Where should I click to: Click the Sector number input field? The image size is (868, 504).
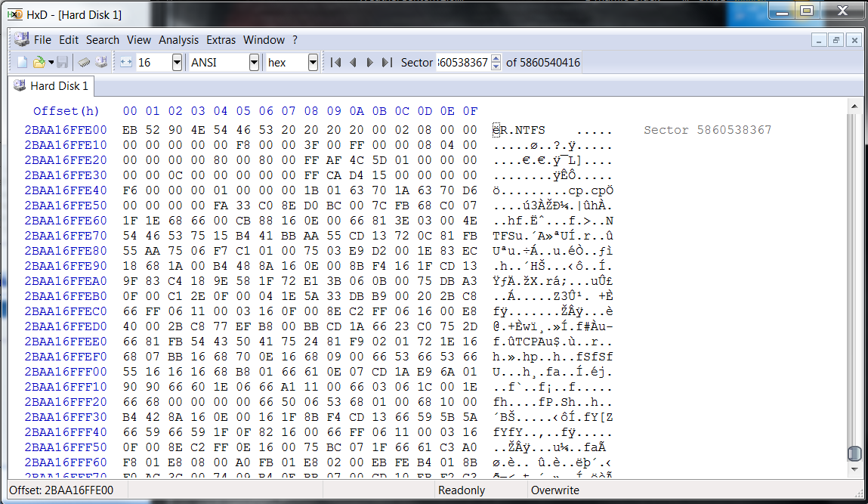pos(463,62)
